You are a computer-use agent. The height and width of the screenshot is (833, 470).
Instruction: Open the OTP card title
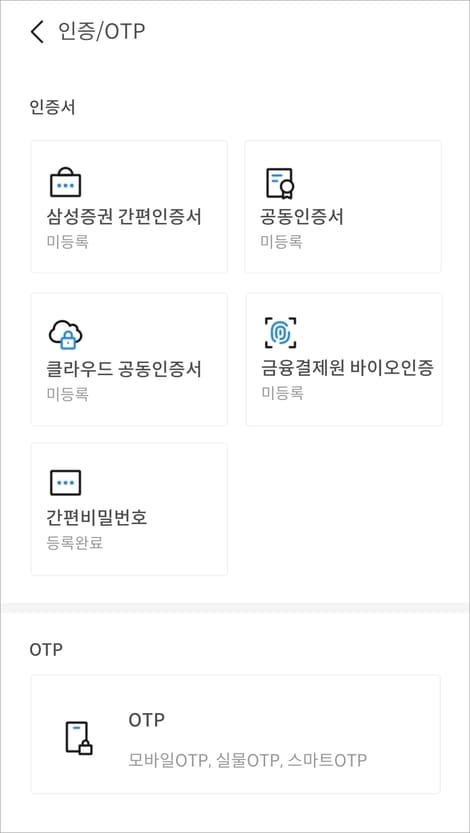[x=147, y=720]
